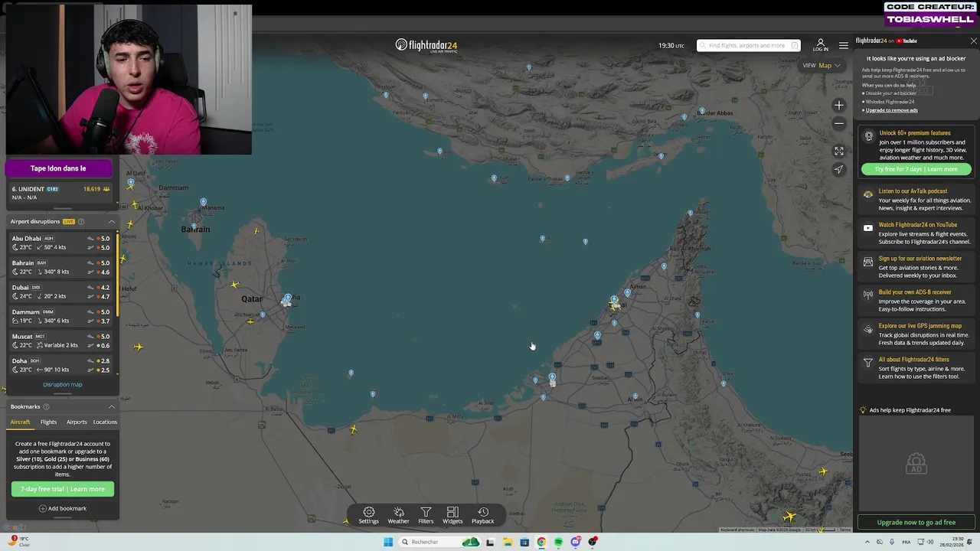
Task: Switch to the Airports bookmarks tab
Action: click(77, 422)
